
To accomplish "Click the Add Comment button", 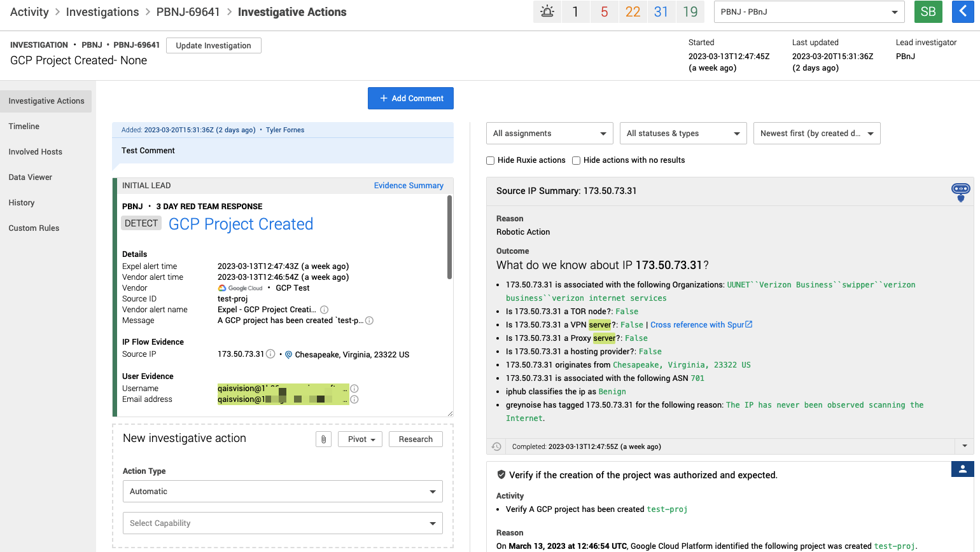I will pos(410,98).
